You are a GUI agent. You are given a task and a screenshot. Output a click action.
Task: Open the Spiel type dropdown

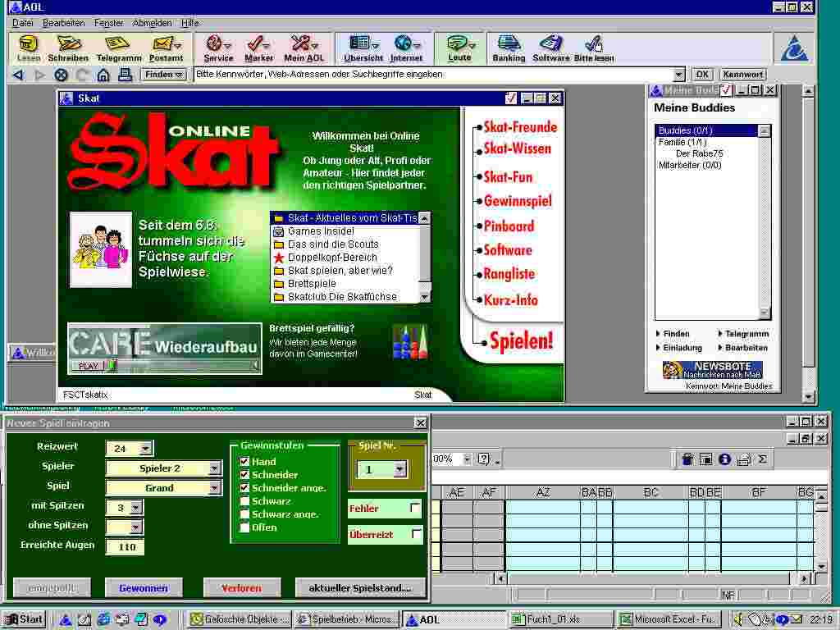(x=214, y=487)
